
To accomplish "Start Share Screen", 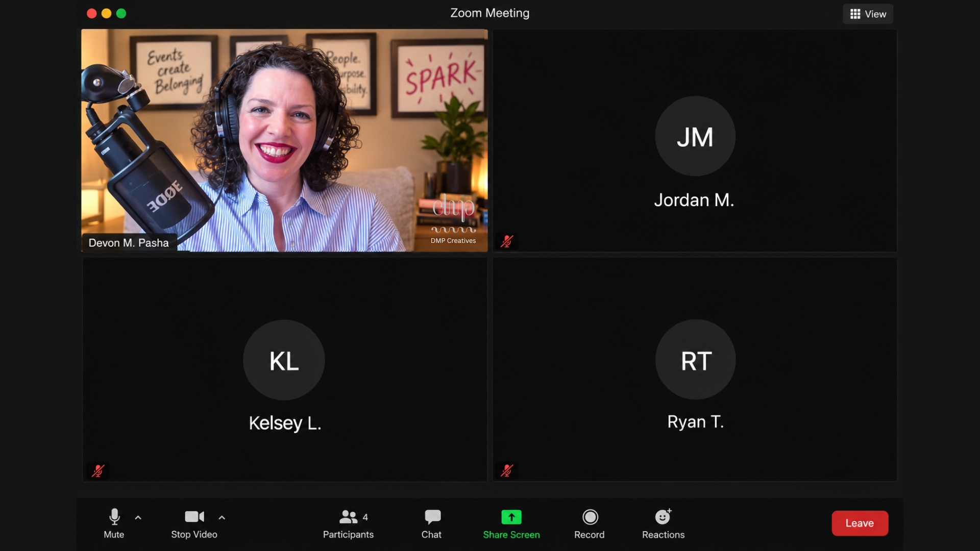I will 511,523.
